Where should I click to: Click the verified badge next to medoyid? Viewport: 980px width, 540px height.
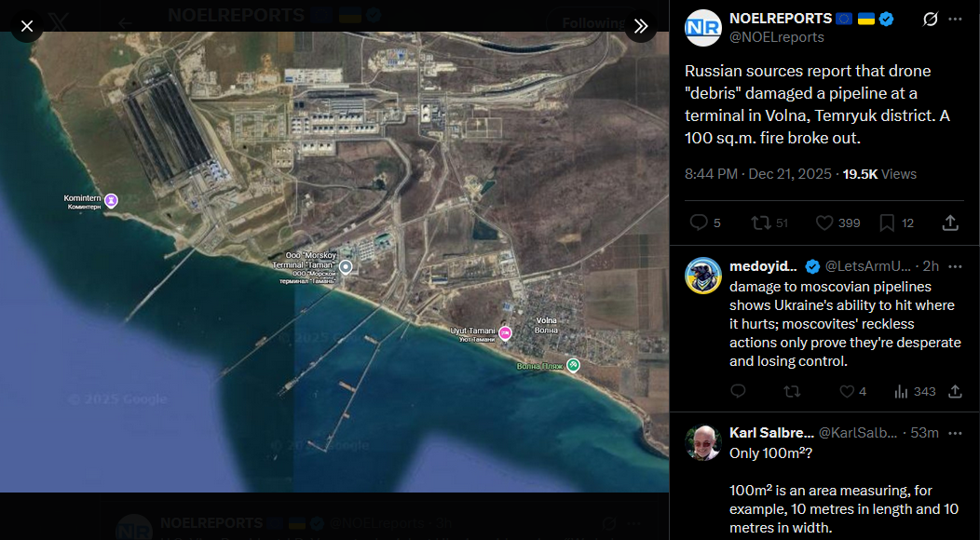click(812, 267)
